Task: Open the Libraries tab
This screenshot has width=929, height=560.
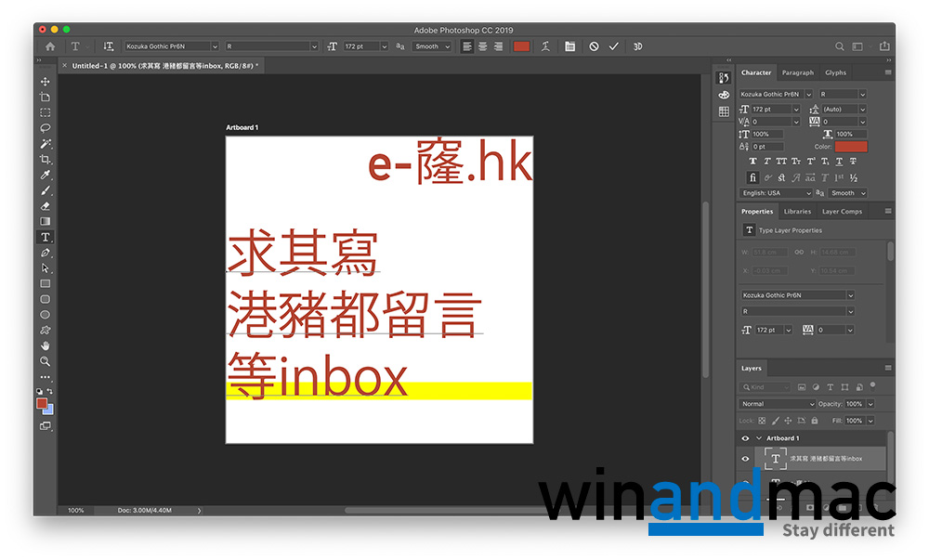Action: 797,212
